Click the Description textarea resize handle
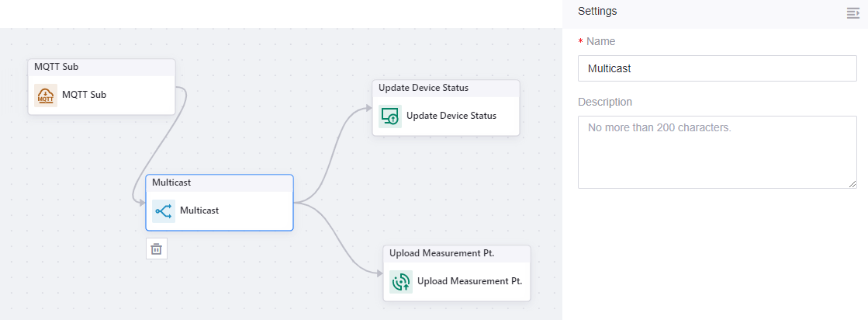This screenshot has width=868, height=320. [x=852, y=183]
